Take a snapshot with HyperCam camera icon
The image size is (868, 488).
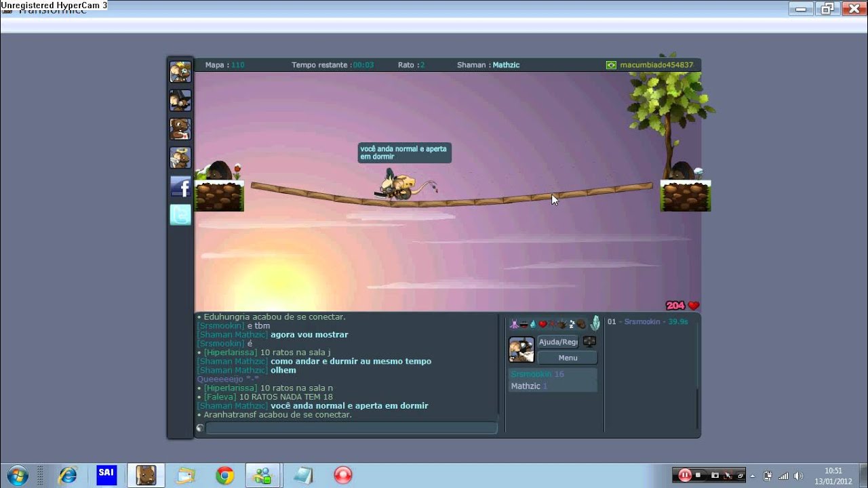(715, 475)
